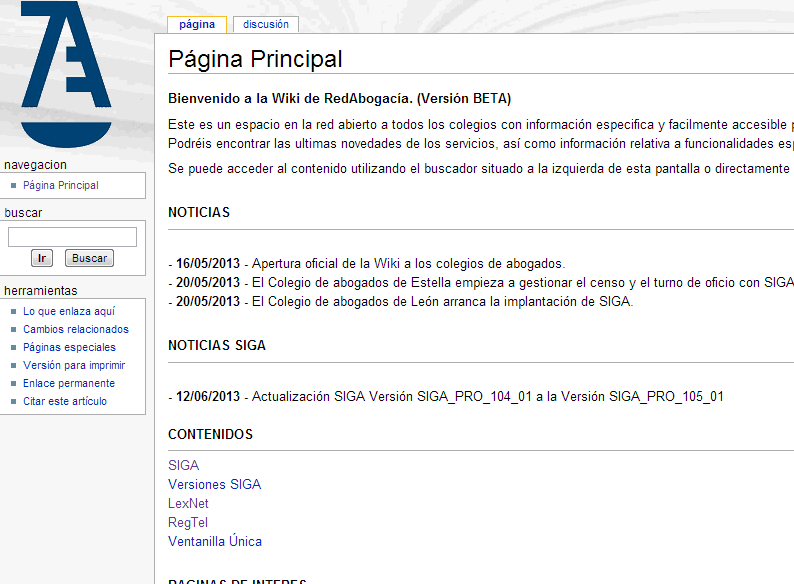Open the Versiones SIGA link

pos(215,485)
